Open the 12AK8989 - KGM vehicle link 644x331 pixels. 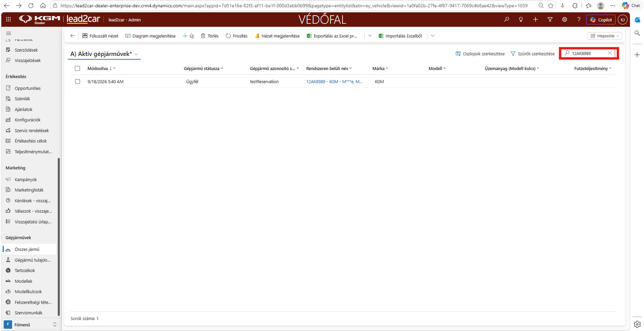coord(334,82)
